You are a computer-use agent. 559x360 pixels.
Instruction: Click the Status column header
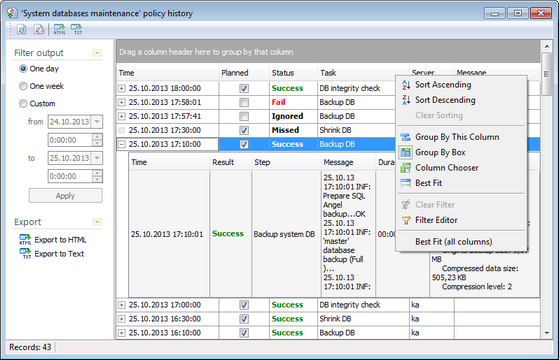click(293, 73)
